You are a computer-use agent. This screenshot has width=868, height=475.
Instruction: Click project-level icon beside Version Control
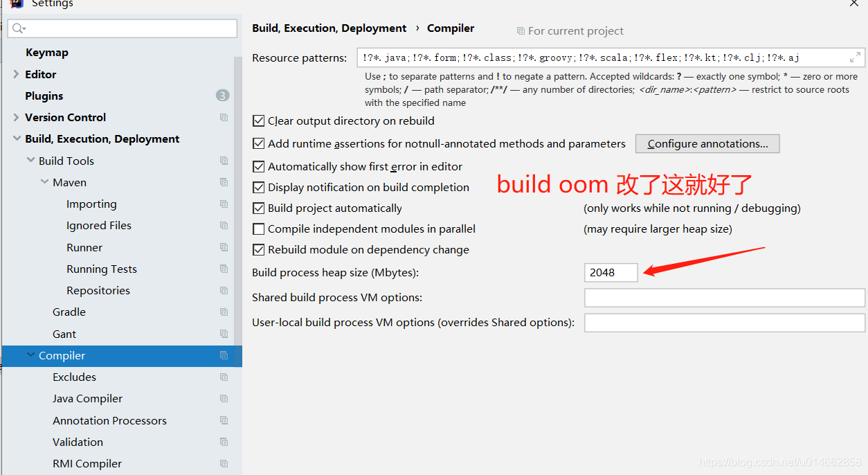pos(224,118)
